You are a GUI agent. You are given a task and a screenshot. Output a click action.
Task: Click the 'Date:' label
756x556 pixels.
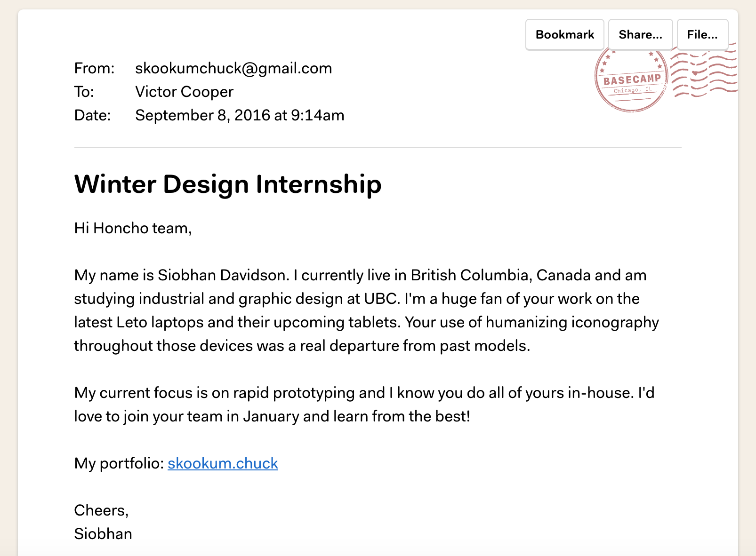click(92, 115)
